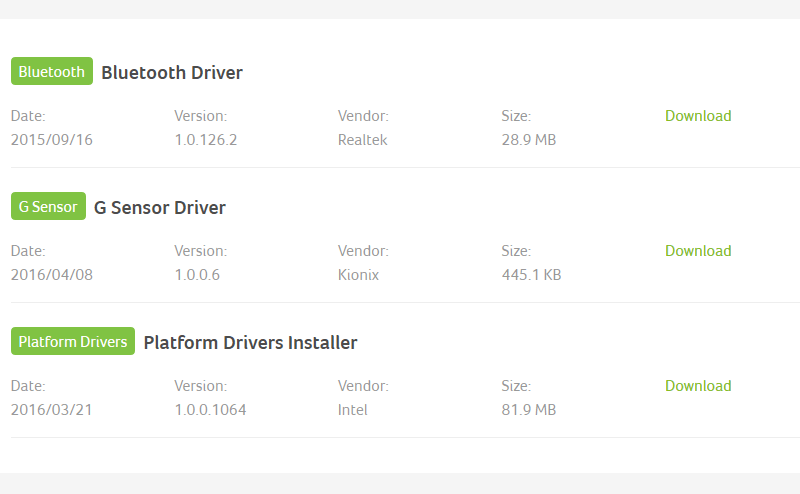Open the Bluetooth Driver title
800x494 pixels.
click(172, 72)
